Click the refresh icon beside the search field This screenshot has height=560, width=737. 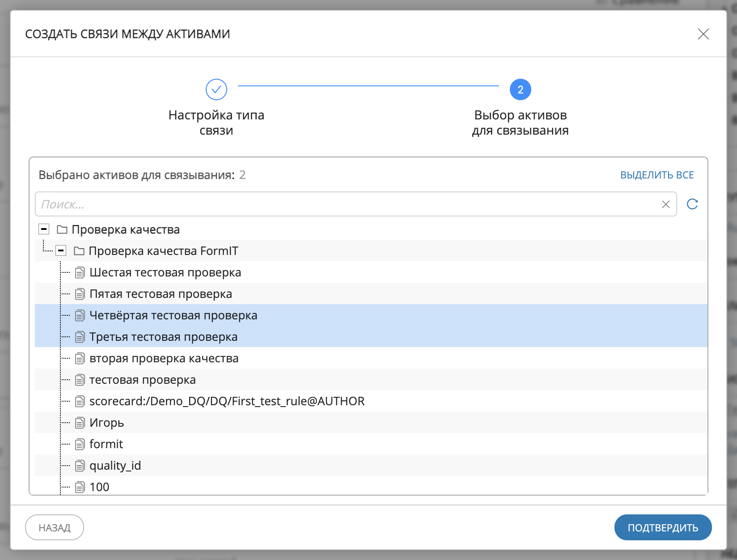[692, 204]
